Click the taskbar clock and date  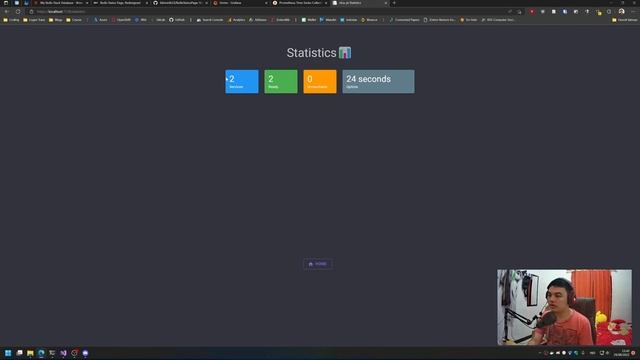tap(622, 353)
